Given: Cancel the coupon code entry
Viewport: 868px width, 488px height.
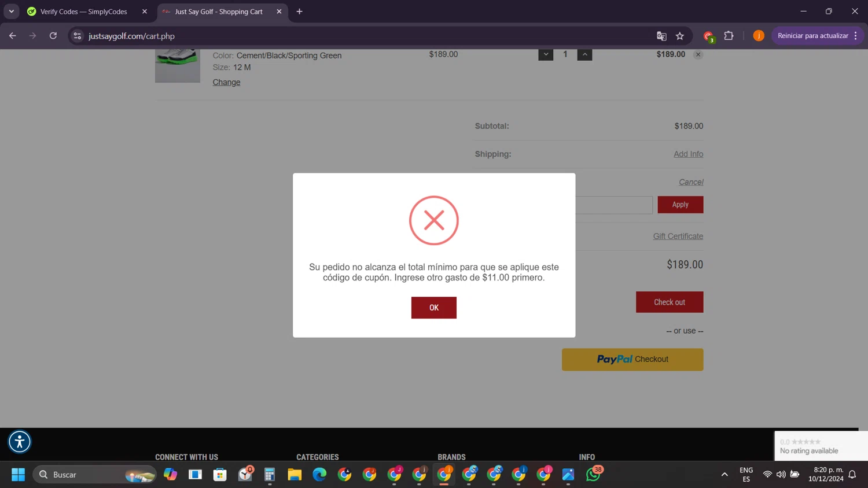Looking at the screenshot, I should (x=691, y=182).
